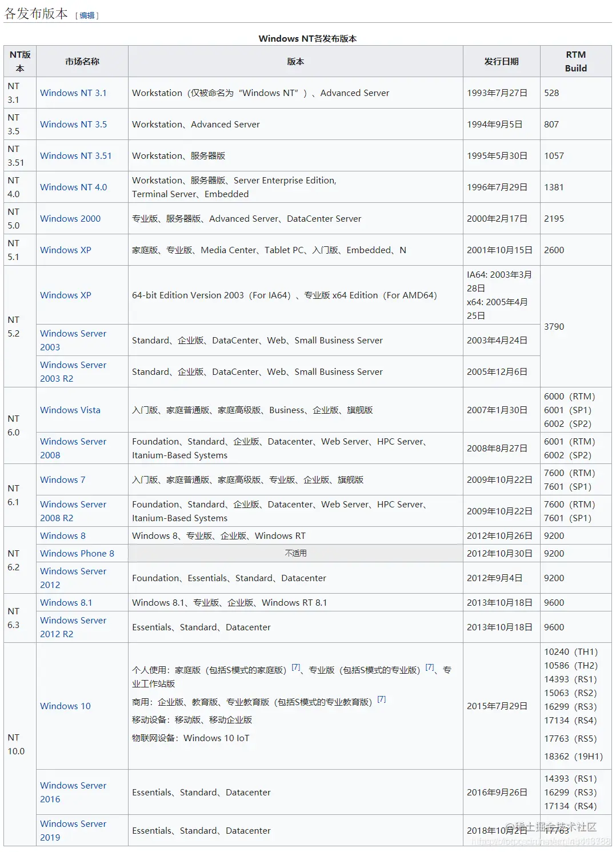Click the 市场名称 column header
The height and width of the screenshot is (852, 616).
click(x=82, y=61)
